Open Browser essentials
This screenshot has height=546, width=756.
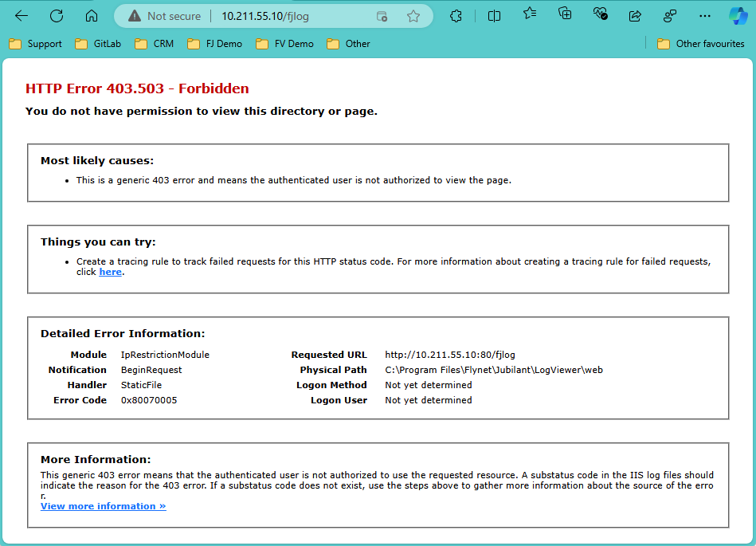pyautogui.click(x=600, y=14)
